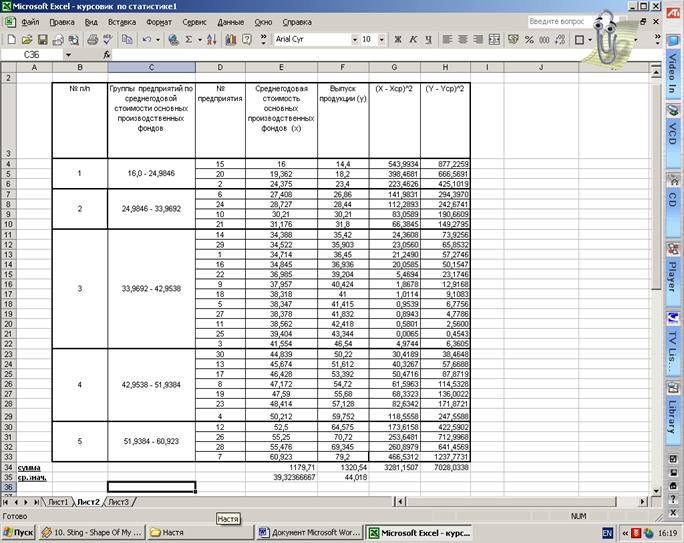Click the horizontal scrollbar below the sheet

(x=400, y=501)
